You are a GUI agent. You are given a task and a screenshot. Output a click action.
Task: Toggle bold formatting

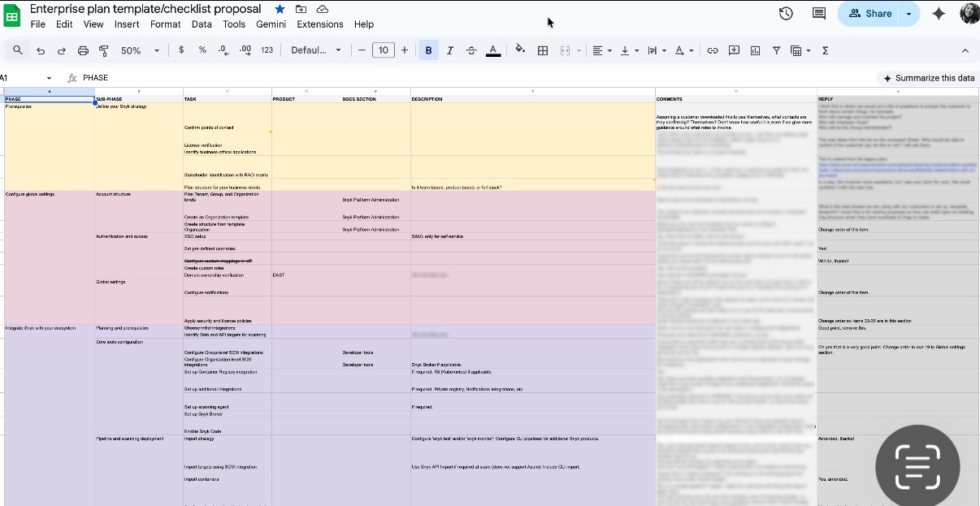(x=428, y=50)
